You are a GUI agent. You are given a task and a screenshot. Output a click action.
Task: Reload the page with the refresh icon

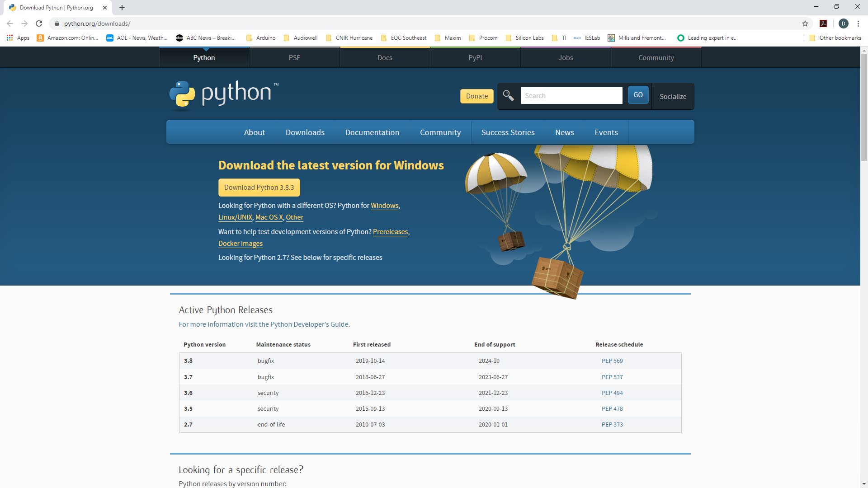39,23
